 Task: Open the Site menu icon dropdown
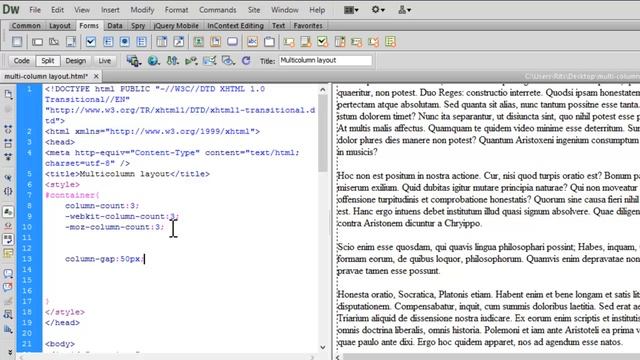coord(404,10)
